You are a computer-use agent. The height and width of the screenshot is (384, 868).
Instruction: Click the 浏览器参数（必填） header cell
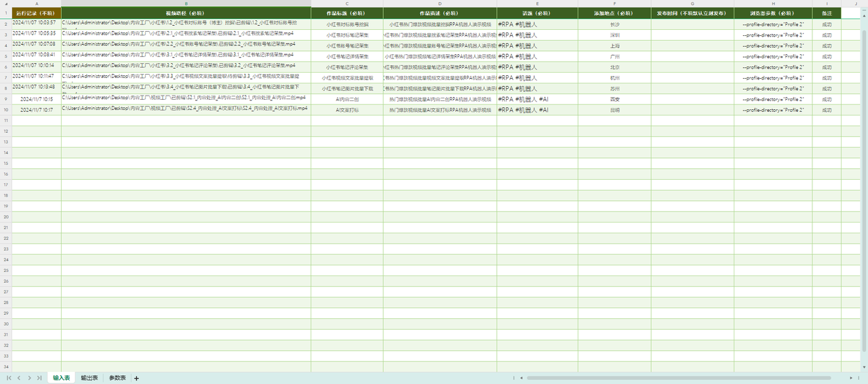(x=773, y=13)
